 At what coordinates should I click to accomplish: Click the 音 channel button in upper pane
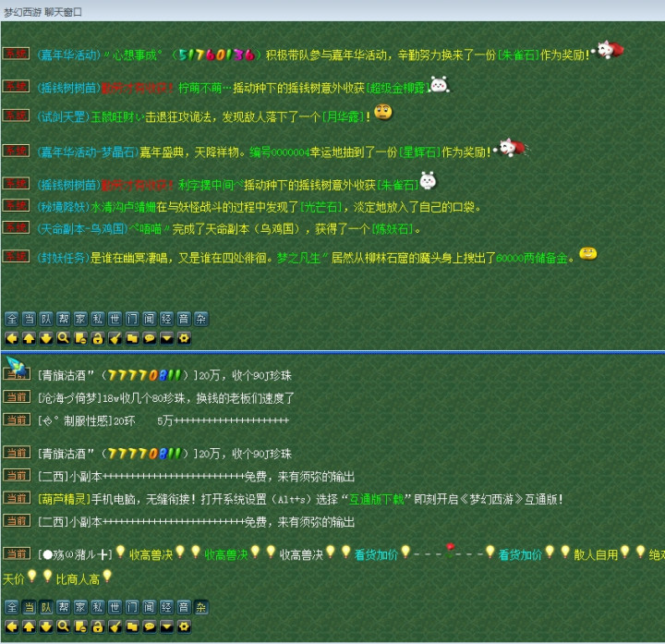click(184, 319)
